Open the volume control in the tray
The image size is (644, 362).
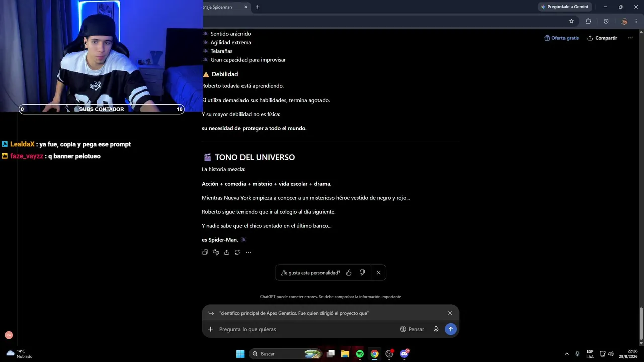(x=611, y=354)
